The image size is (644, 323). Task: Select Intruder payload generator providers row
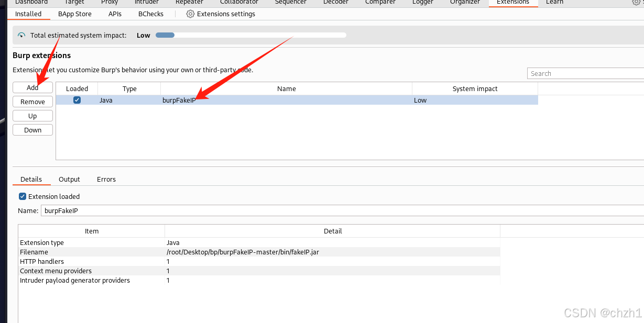click(259, 280)
